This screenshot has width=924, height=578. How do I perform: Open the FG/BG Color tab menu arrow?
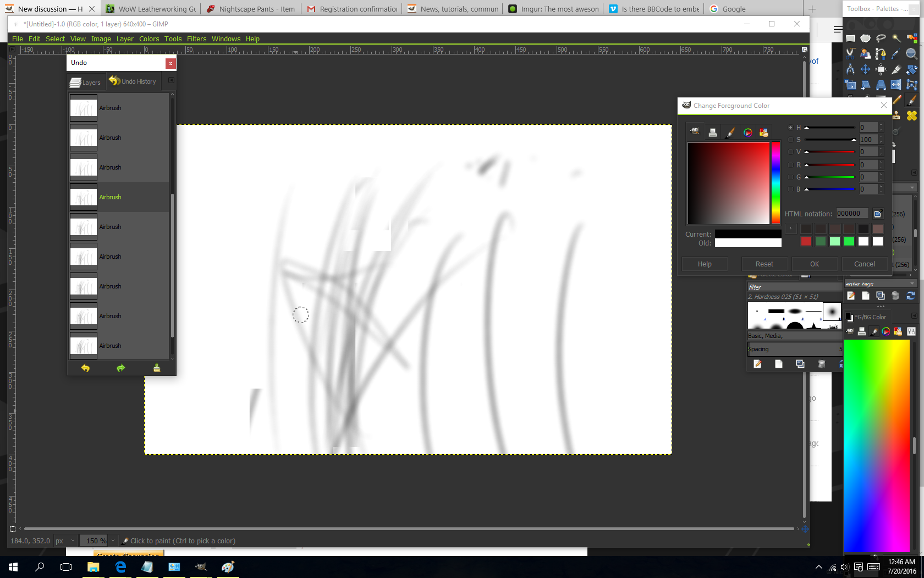point(914,316)
